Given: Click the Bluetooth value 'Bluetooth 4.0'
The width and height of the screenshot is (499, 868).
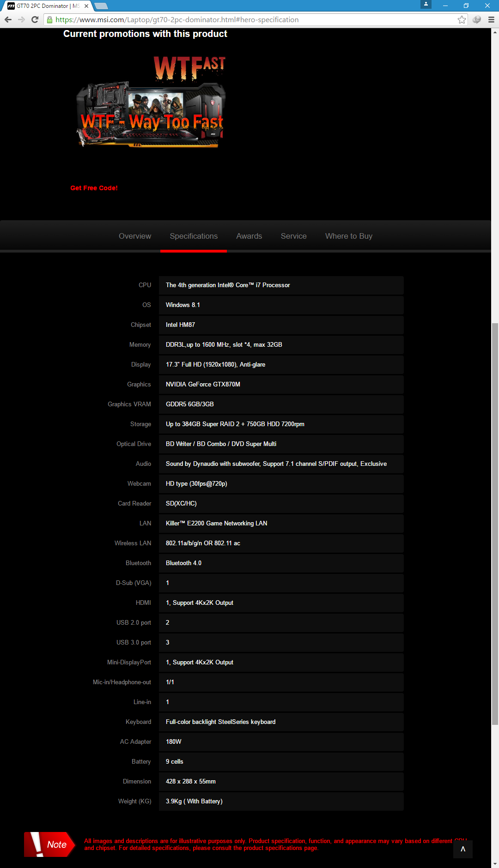Looking at the screenshot, I should [x=183, y=563].
